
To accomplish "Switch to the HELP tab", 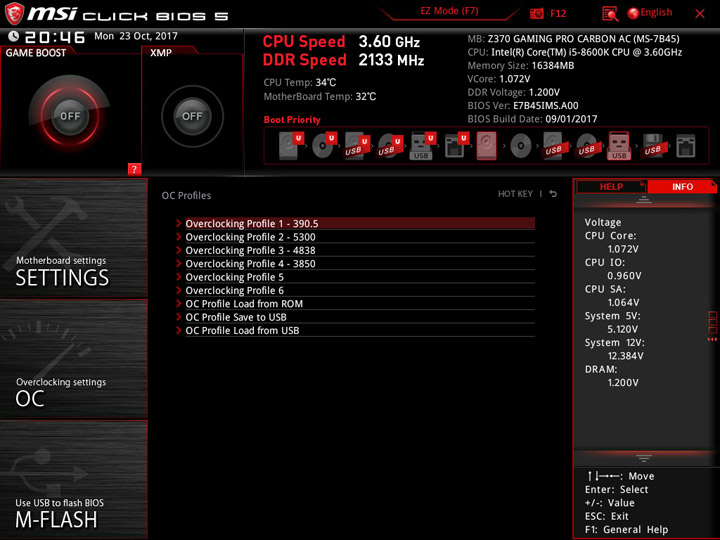I will (x=611, y=186).
